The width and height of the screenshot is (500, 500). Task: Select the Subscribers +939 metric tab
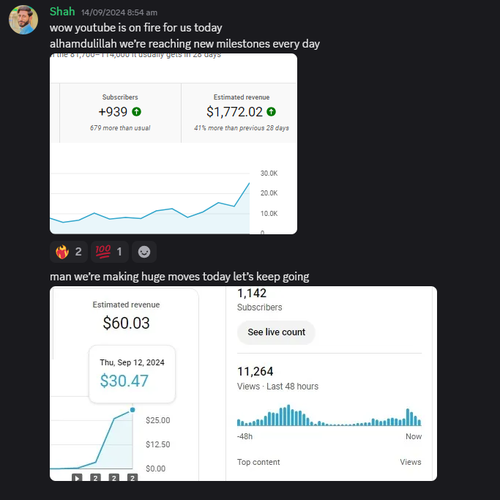point(120,113)
